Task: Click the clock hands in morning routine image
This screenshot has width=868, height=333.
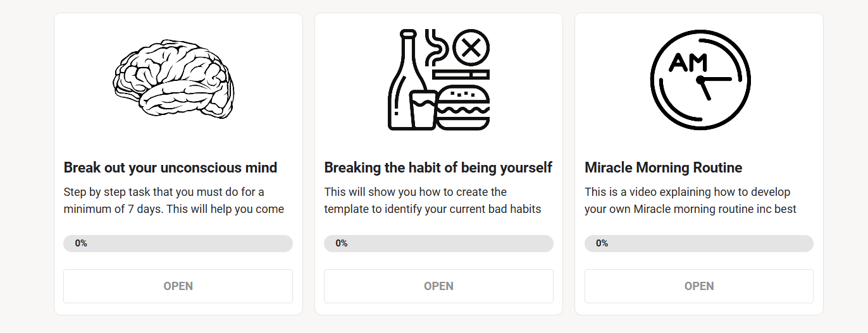Action: pos(712,86)
